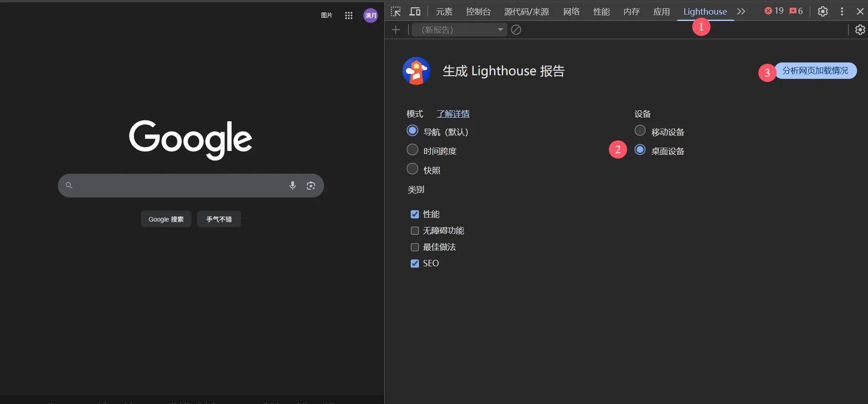Open Google Lens image search icon
The height and width of the screenshot is (404, 868).
point(311,186)
